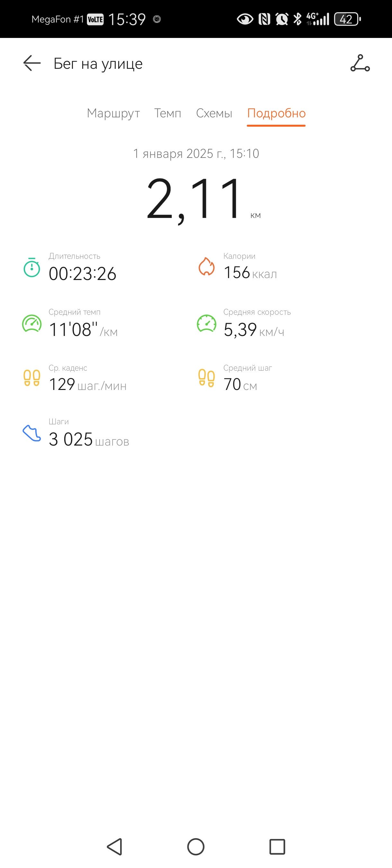
Task: Tap the back arrow icon
Action: coord(32,63)
